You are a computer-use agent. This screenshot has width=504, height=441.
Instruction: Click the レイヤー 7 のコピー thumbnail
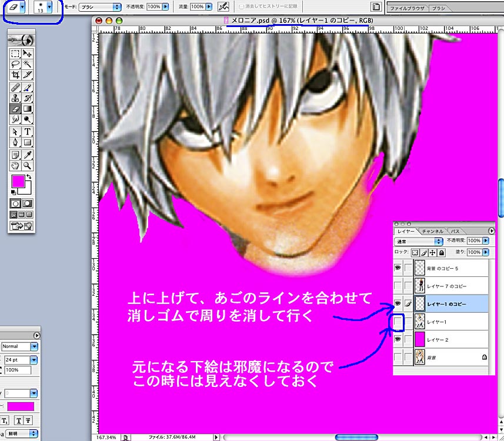[419, 286]
